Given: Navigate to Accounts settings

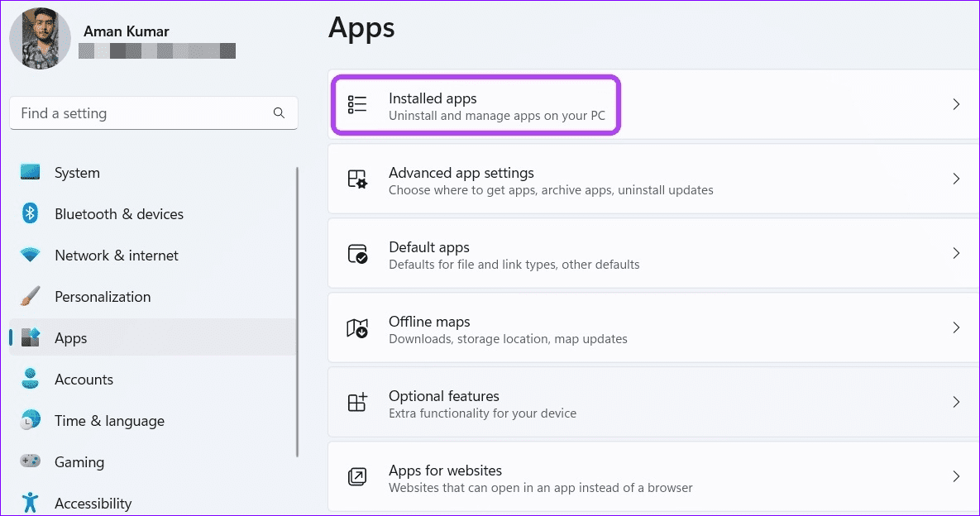Looking at the screenshot, I should tap(84, 379).
